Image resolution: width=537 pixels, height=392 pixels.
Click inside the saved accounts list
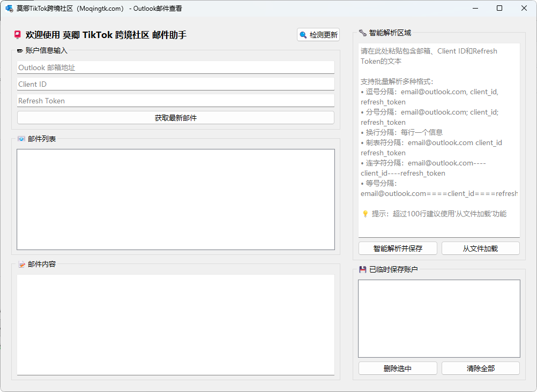coord(439,318)
